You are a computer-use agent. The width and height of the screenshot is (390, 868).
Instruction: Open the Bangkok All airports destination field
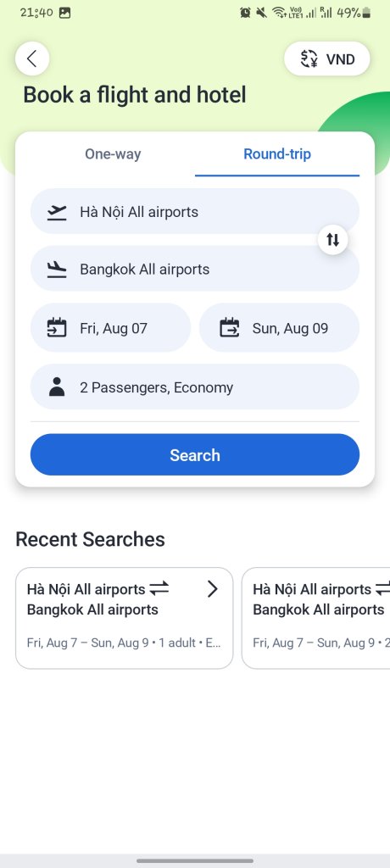click(x=194, y=269)
